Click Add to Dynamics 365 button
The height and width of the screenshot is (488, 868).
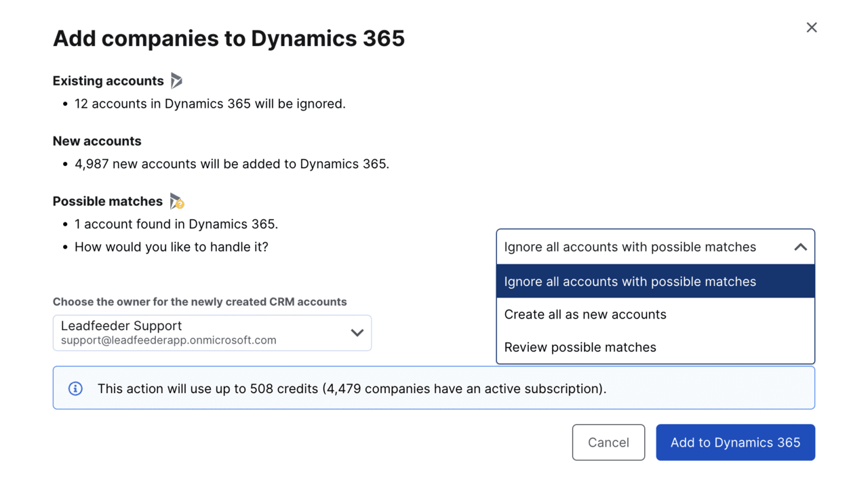[x=735, y=443]
